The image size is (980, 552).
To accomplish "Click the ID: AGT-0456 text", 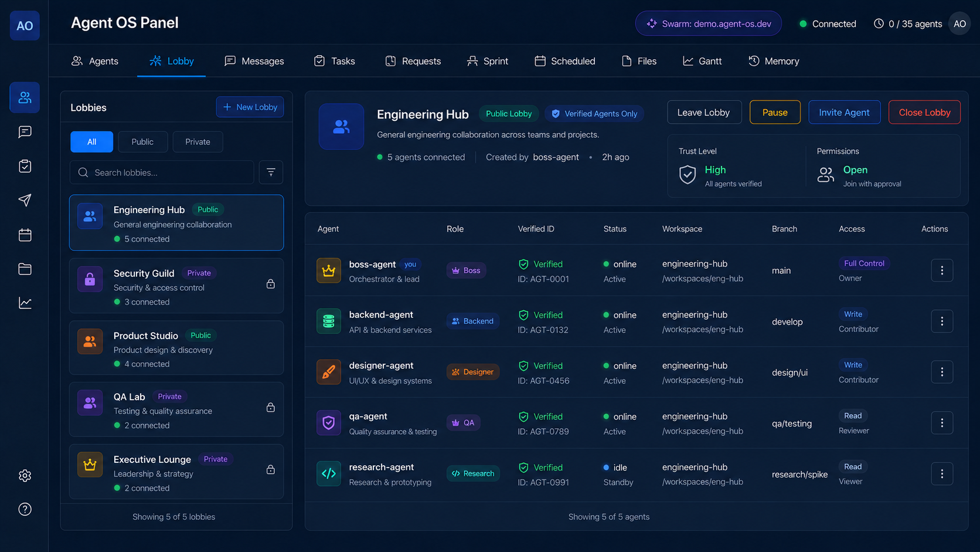I will (x=543, y=381).
